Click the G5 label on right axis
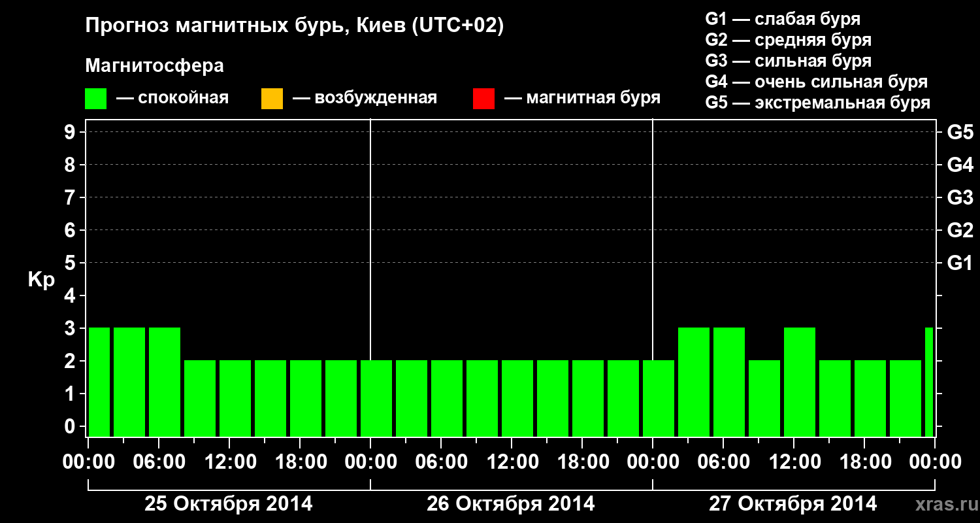 (960, 132)
